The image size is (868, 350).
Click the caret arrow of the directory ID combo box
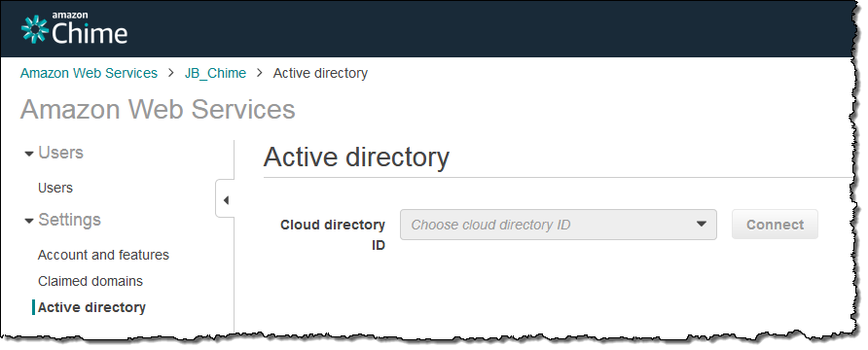point(701,225)
